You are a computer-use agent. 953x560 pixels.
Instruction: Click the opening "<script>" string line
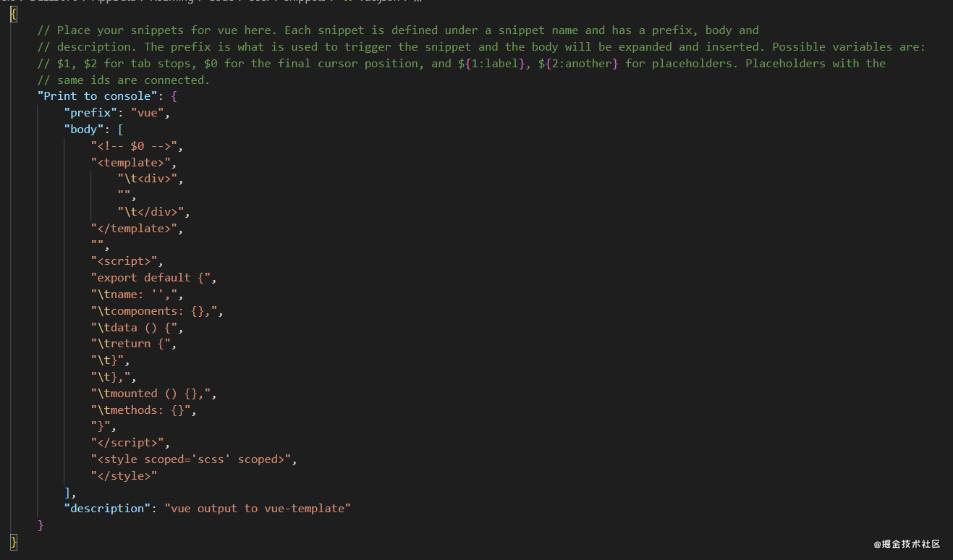coord(127,261)
